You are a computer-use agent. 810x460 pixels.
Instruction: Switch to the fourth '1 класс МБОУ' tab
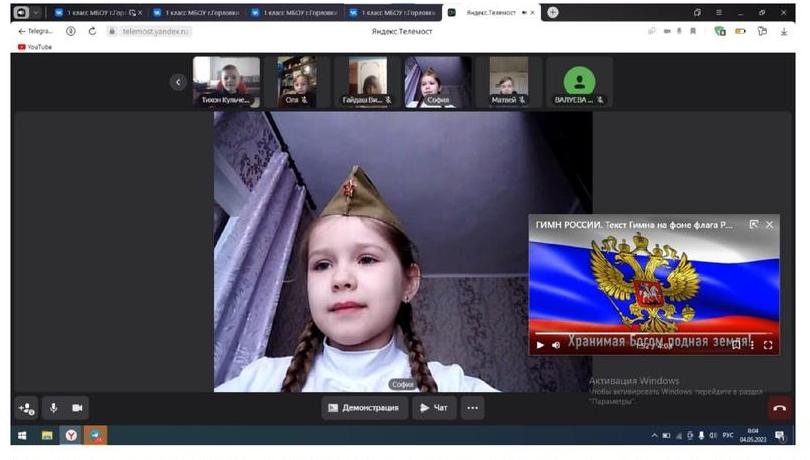(393, 12)
